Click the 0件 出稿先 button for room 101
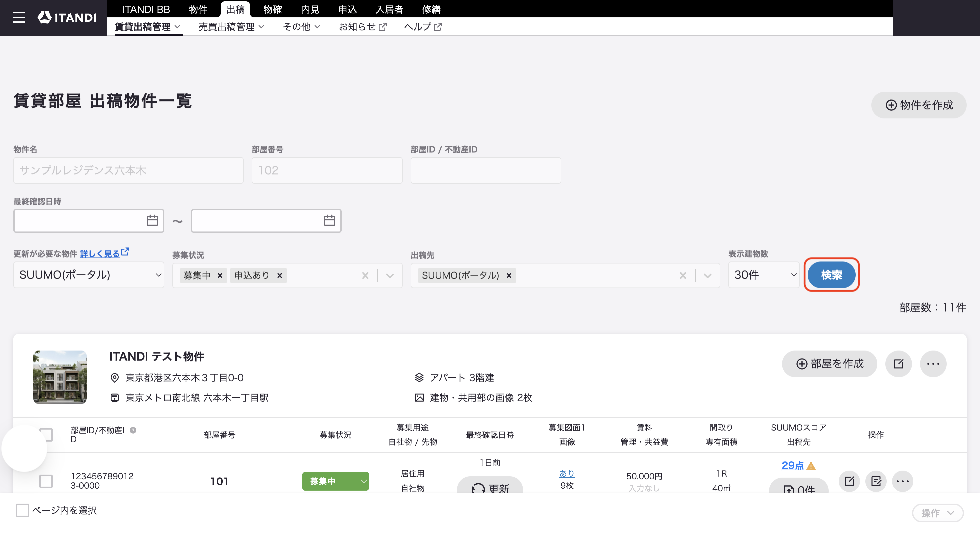 coord(799,486)
